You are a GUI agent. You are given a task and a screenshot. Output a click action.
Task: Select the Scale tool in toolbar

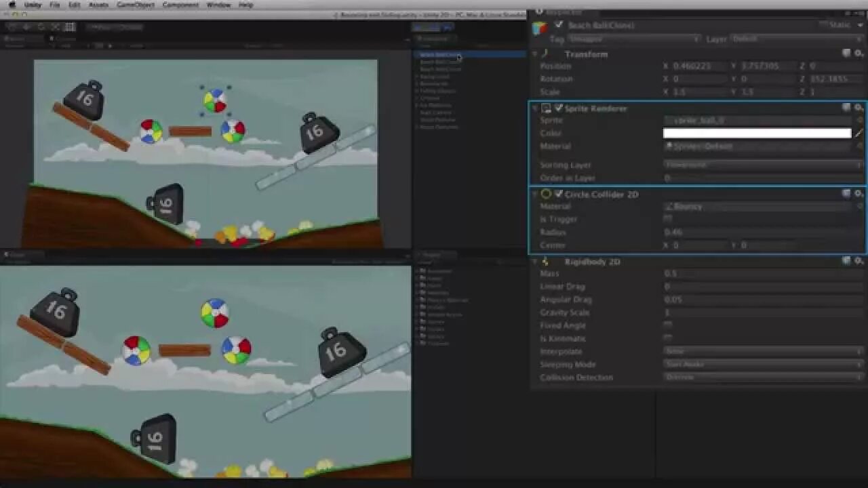click(55, 27)
